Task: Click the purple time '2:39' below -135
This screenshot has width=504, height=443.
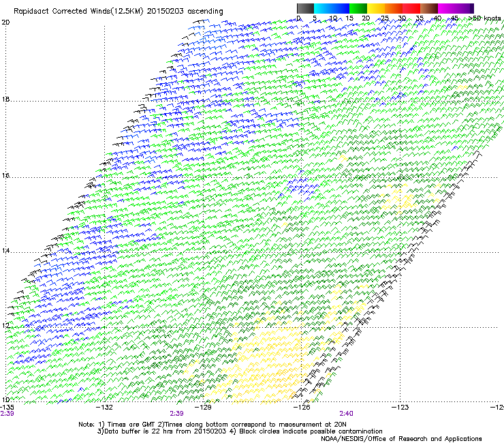Action: (x=7, y=414)
